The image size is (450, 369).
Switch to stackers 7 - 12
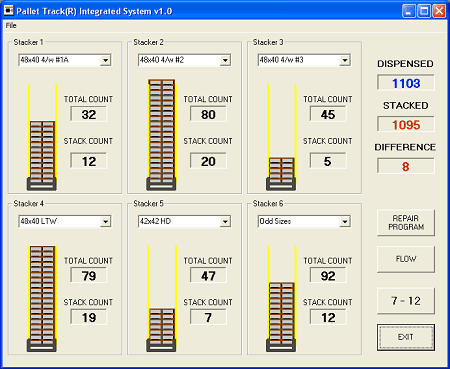point(406,301)
